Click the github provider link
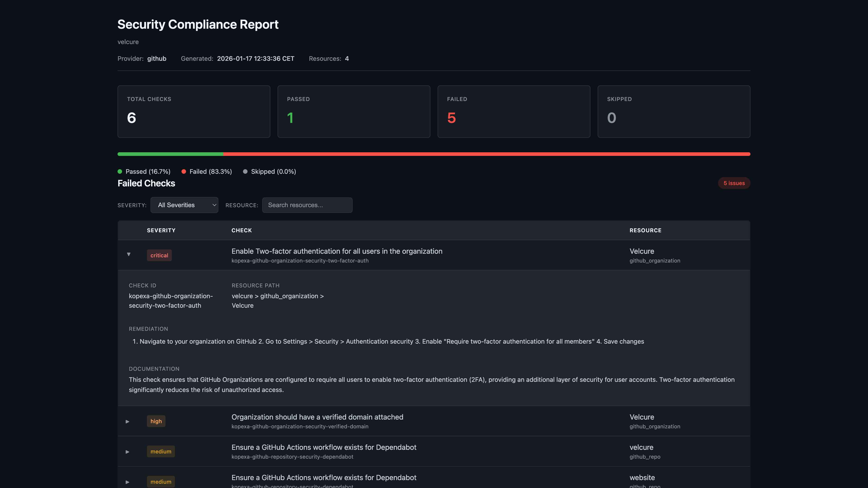 [x=157, y=58]
